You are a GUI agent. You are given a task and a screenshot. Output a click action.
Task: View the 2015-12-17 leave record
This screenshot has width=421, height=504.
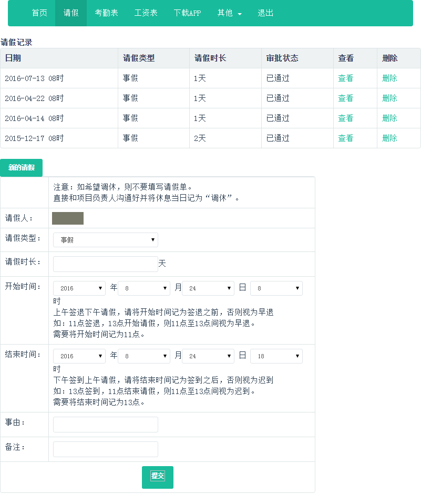pos(345,138)
